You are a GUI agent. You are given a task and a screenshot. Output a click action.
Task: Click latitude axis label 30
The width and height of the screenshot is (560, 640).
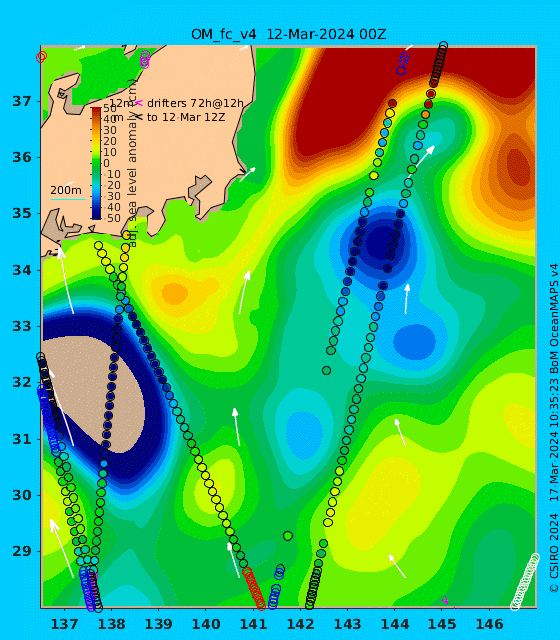point(22,496)
